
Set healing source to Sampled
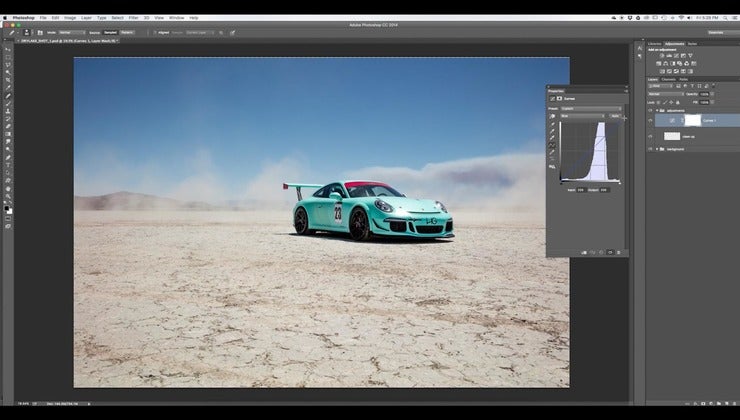[x=110, y=33]
